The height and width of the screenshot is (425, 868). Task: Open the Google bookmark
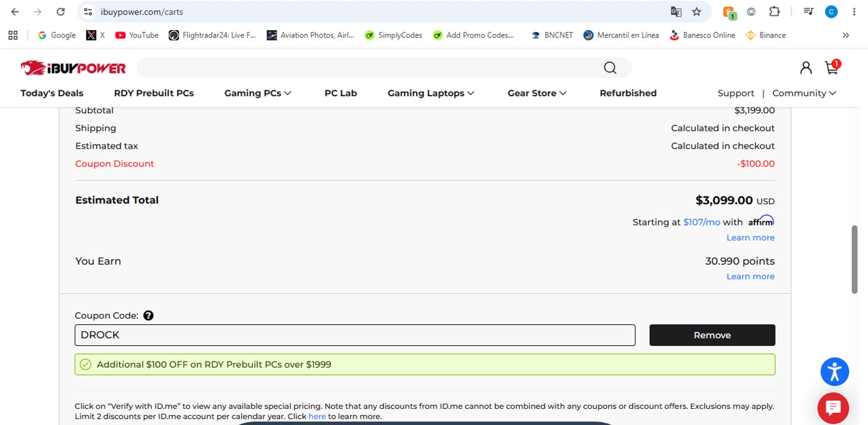click(x=57, y=35)
